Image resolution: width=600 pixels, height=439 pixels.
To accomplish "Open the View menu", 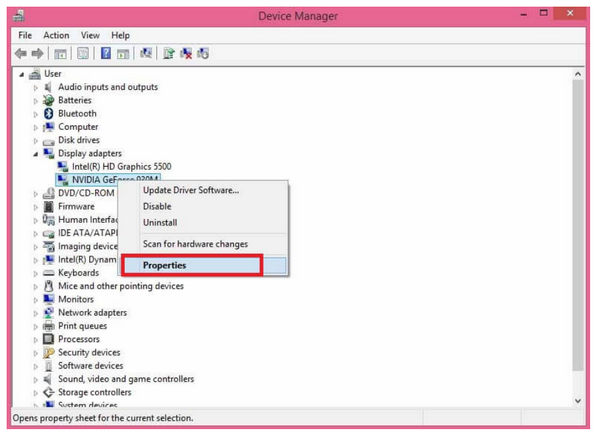I will pyautogui.click(x=90, y=35).
